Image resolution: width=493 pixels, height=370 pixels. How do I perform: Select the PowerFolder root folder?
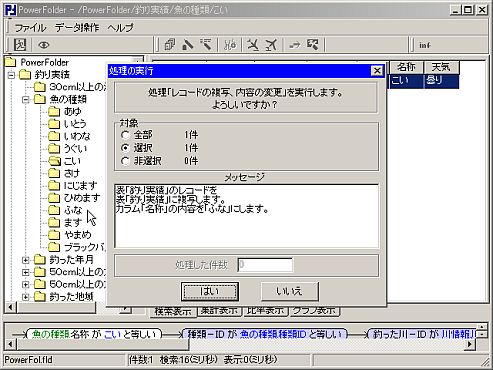point(37,62)
